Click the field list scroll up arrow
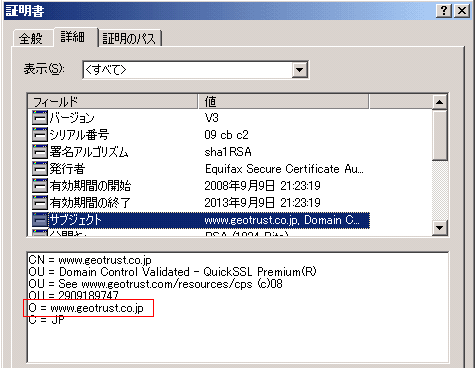The height and width of the screenshot is (368, 475). click(440, 102)
